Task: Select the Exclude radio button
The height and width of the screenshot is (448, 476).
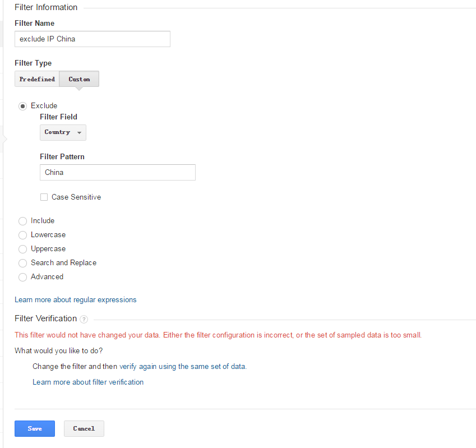Action: tap(23, 106)
